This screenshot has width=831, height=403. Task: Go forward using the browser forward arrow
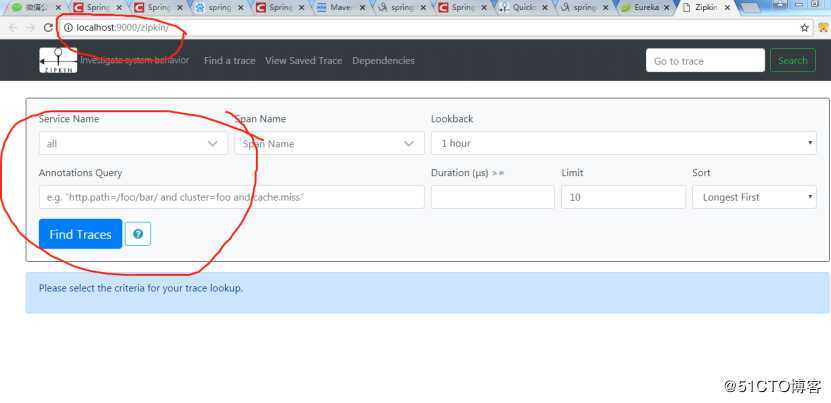pyautogui.click(x=30, y=28)
